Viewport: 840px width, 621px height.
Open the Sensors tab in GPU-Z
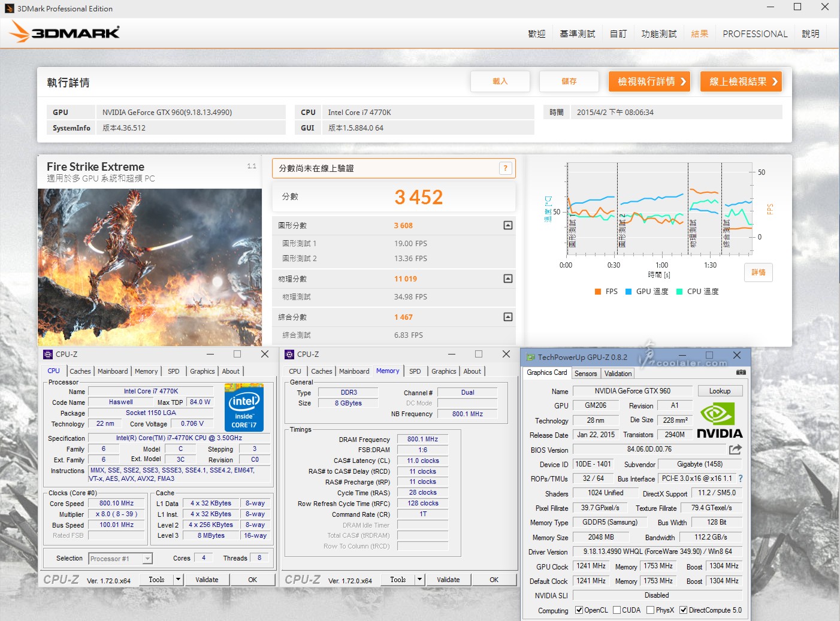point(586,374)
